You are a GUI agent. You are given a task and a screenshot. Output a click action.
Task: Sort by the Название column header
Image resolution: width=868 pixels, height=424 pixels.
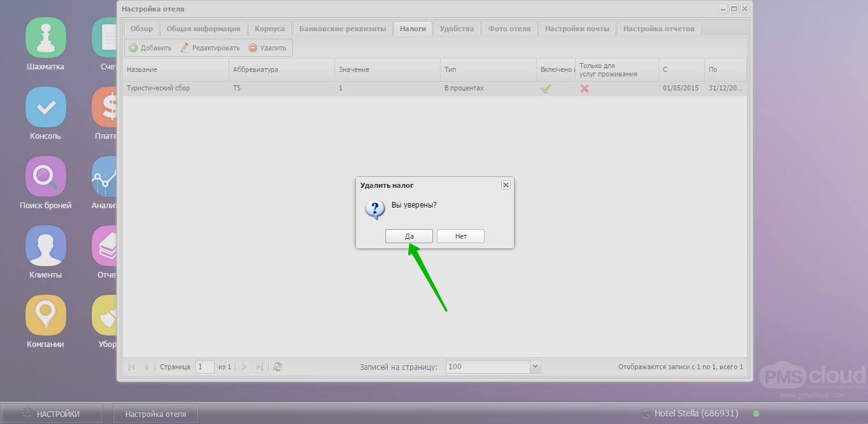[x=176, y=69]
